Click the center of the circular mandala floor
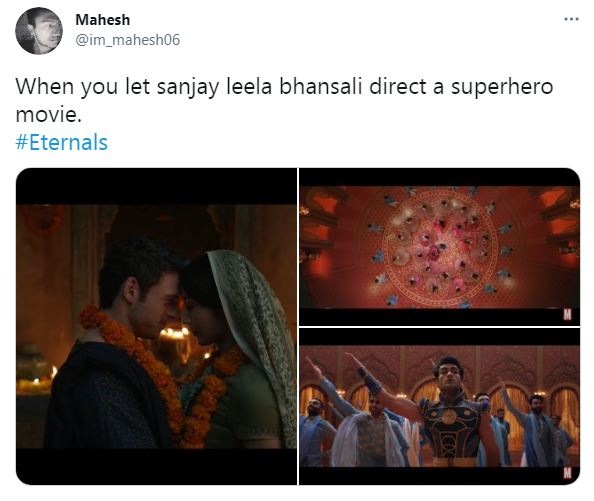Viewport: 594px width, 501px height. pos(439,248)
